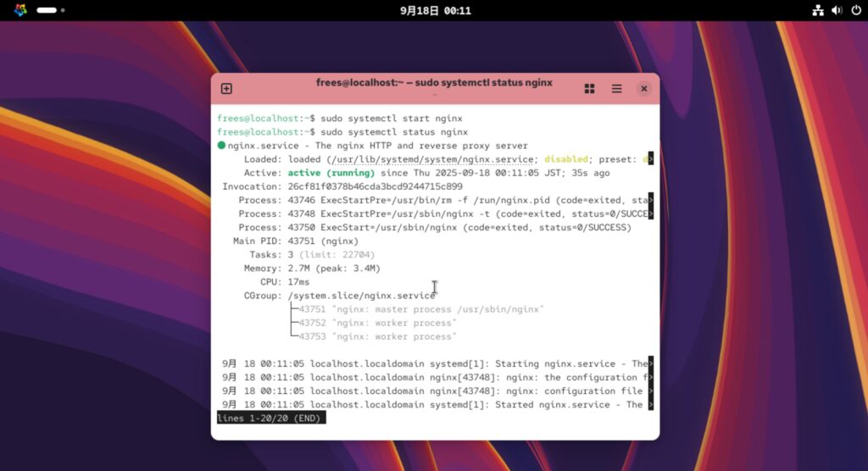Open the terminal hamburger menu
This screenshot has height=471, width=868.
coord(617,89)
